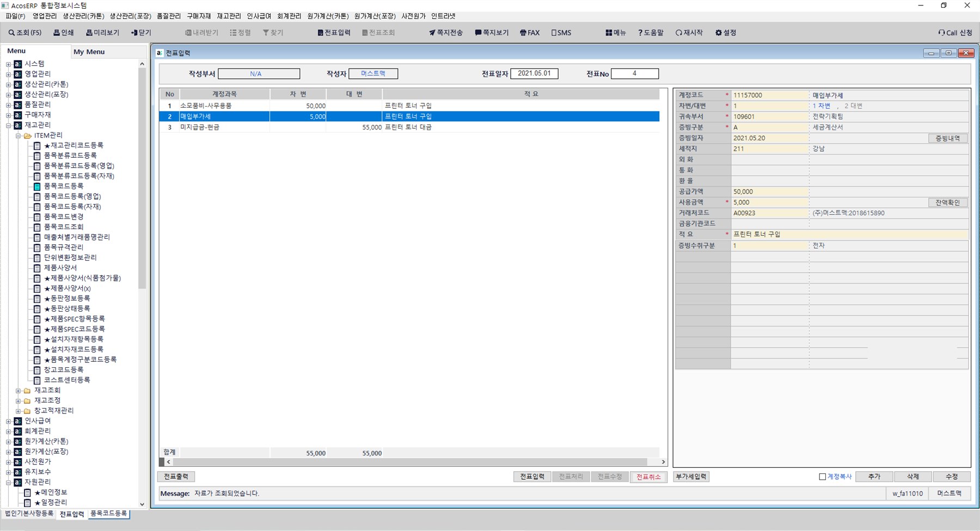Image resolution: width=980 pixels, height=531 pixels.
Task: Click the 쪽지전송 send message icon
Action: click(446, 33)
